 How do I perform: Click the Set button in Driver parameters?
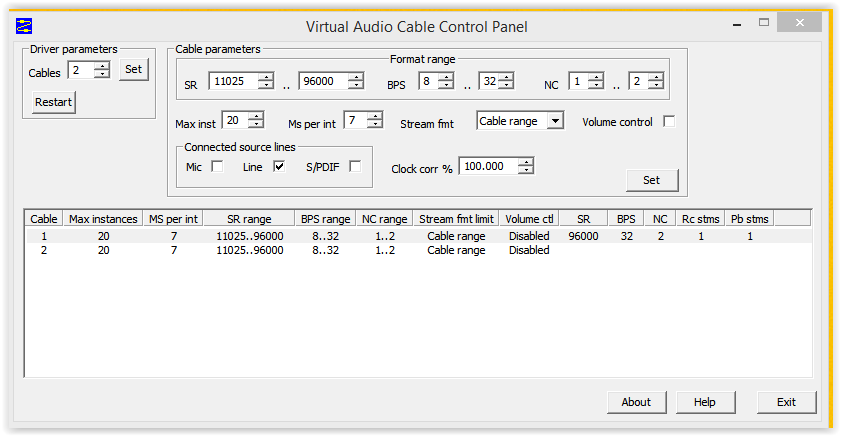click(x=134, y=69)
